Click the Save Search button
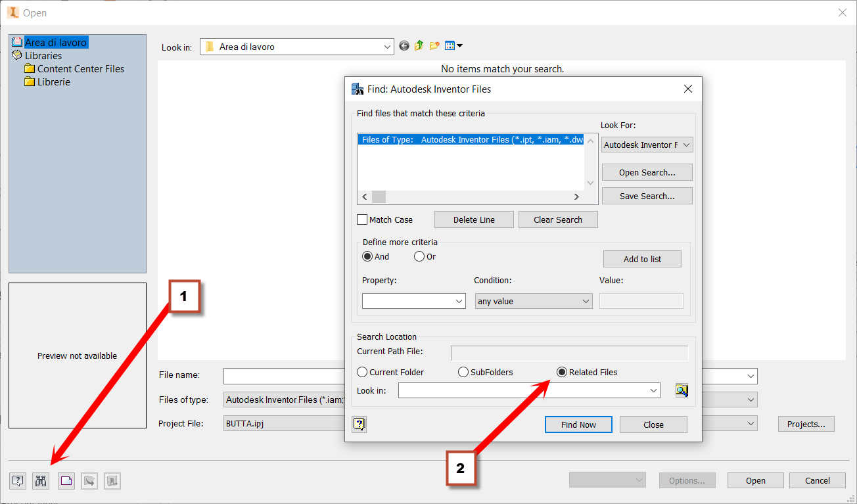 647,195
